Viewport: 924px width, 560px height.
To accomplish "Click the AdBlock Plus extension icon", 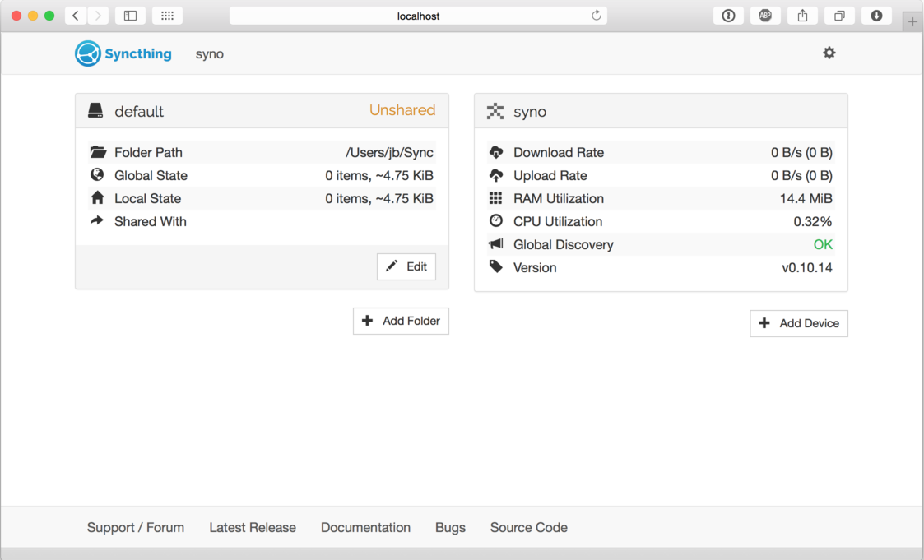I will pos(765,16).
